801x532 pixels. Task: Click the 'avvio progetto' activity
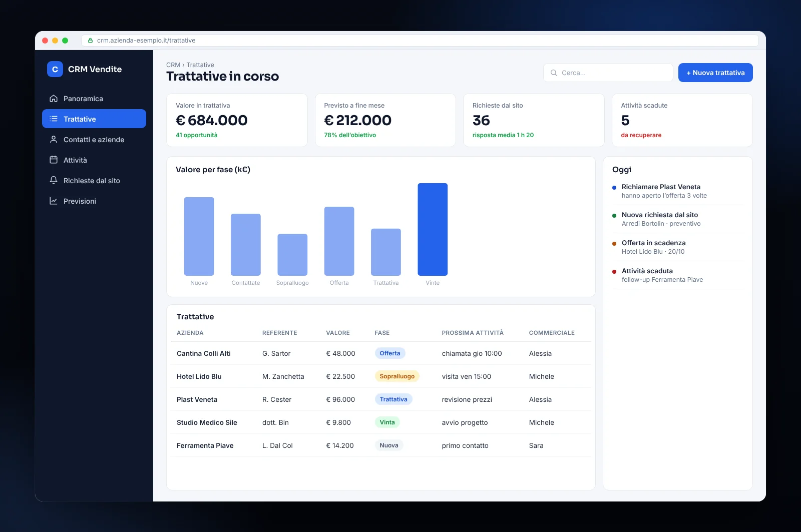point(465,422)
